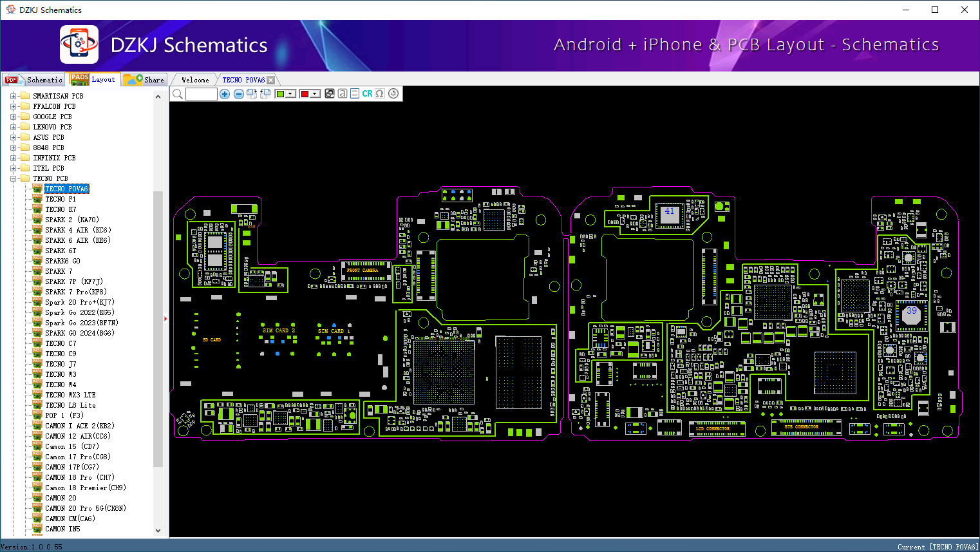980x552 pixels.
Task: Click component 39 on the PCB
Action: [x=912, y=315]
